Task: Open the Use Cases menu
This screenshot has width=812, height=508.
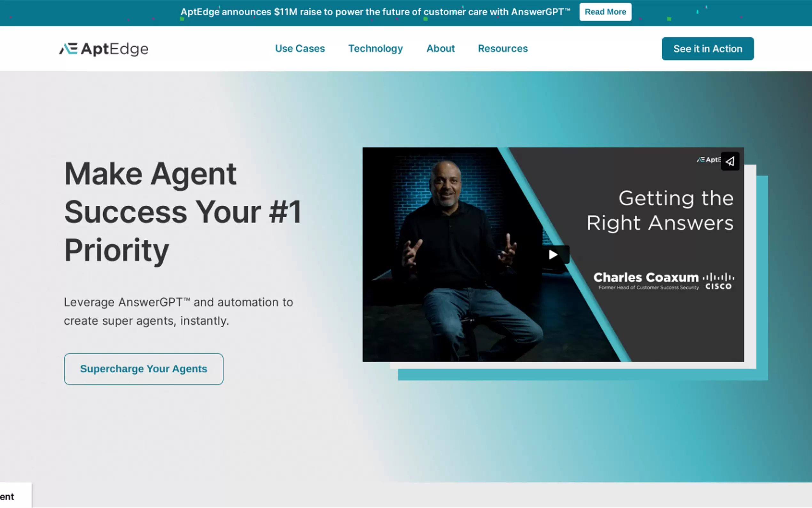Action: click(x=300, y=49)
